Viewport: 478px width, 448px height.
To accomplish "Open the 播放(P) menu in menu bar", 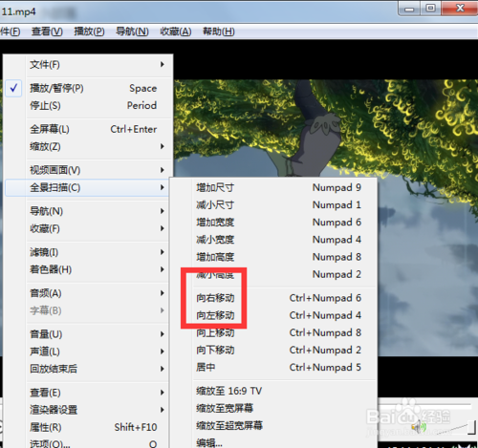I will [89, 32].
